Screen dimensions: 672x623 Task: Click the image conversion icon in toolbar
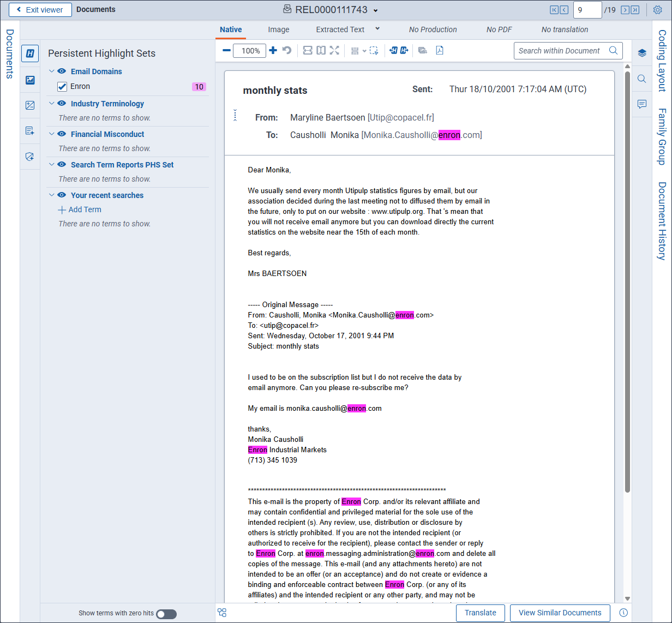[423, 51]
